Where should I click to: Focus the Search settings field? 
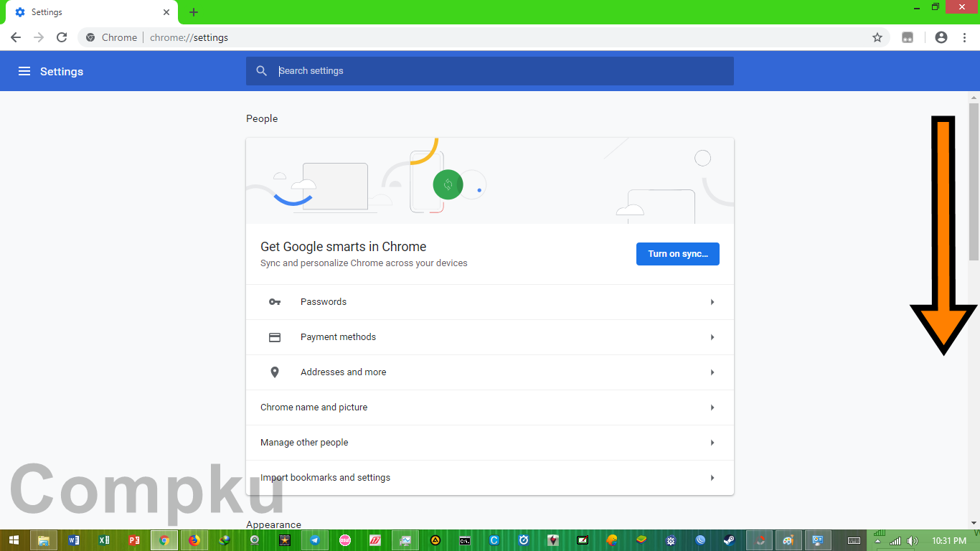coord(490,71)
